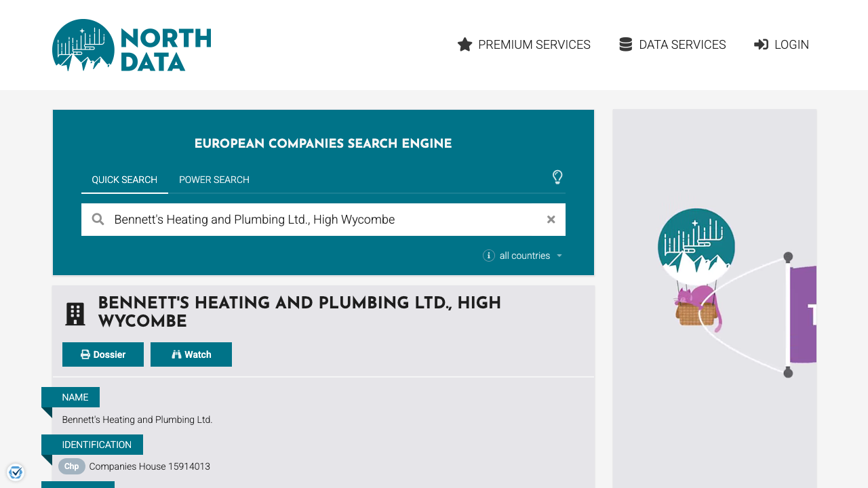Click the Chp badge before Companies House number

[x=71, y=466]
